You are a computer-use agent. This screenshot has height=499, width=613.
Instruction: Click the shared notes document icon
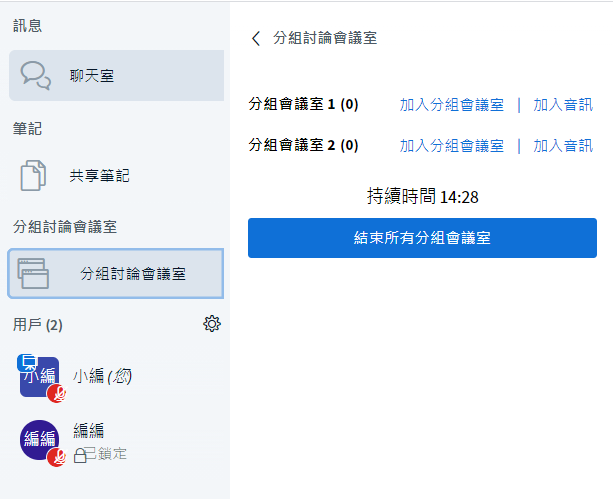(33, 175)
